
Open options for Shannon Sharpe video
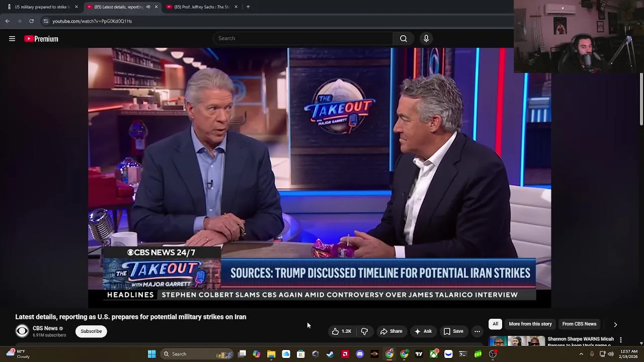point(621,340)
